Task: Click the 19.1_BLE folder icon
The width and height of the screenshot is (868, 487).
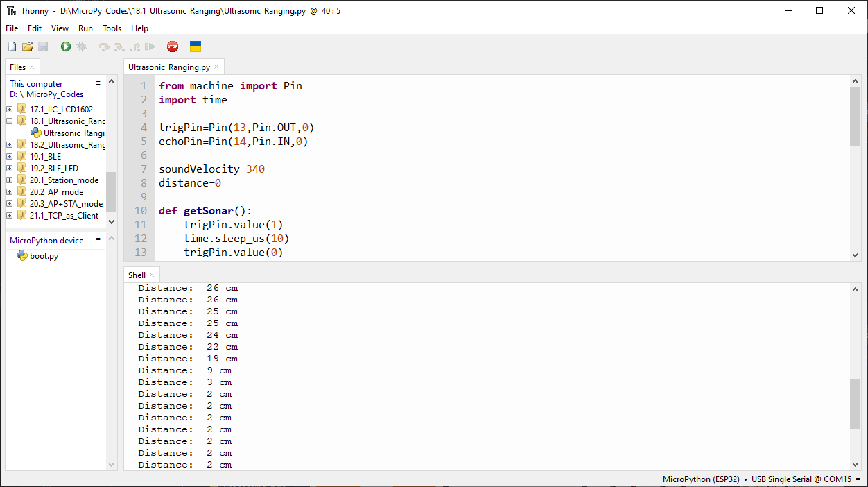Action: (22, 157)
